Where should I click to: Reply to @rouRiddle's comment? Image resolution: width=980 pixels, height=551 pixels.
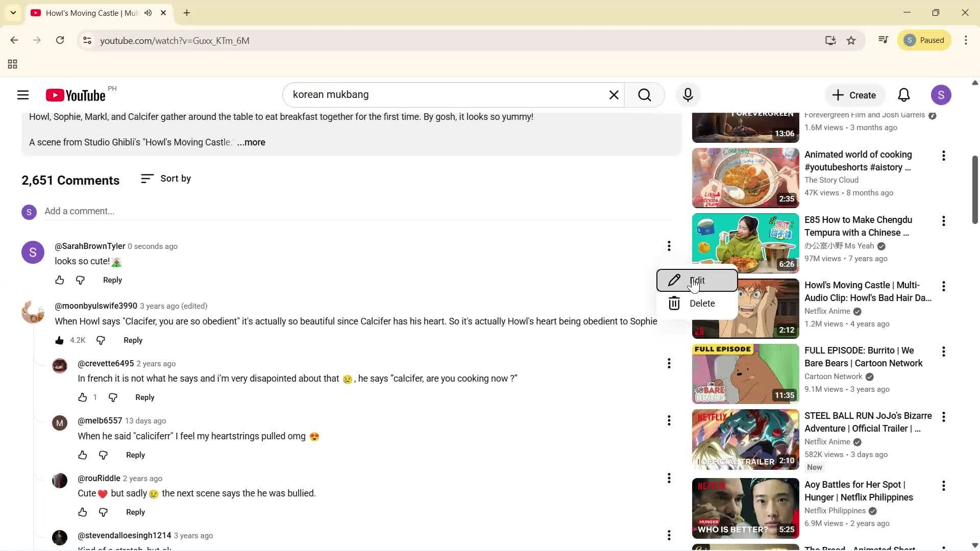[x=135, y=512]
